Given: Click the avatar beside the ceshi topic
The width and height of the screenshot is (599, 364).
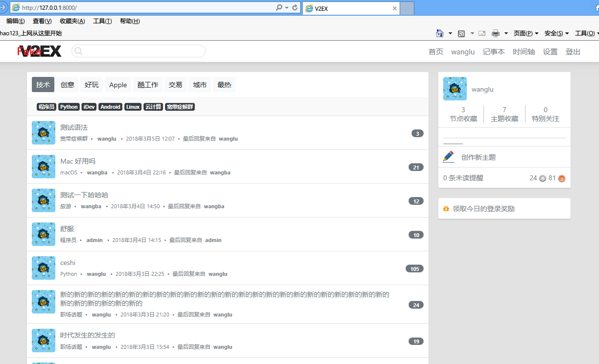Looking at the screenshot, I should [44, 268].
